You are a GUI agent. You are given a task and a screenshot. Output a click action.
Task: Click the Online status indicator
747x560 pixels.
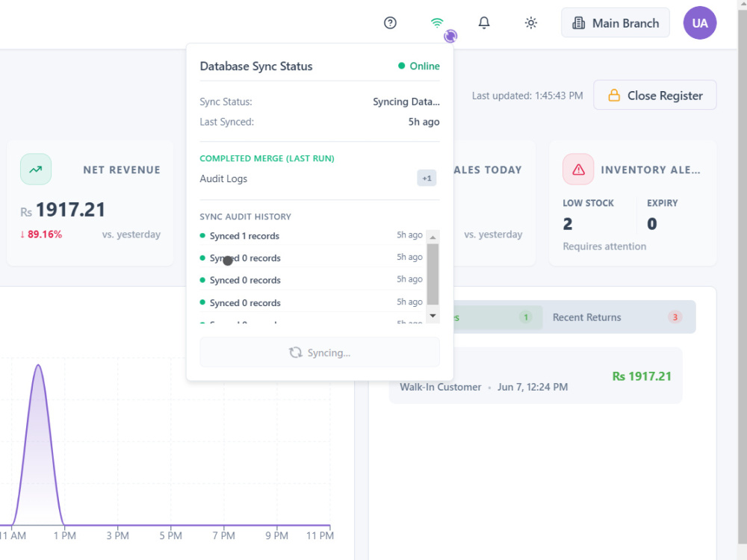tap(419, 66)
